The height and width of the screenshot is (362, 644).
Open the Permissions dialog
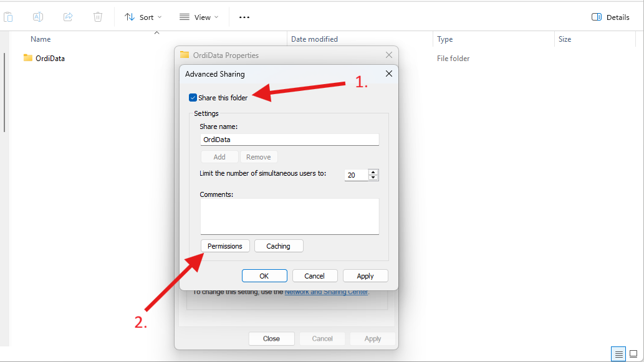(225, 246)
